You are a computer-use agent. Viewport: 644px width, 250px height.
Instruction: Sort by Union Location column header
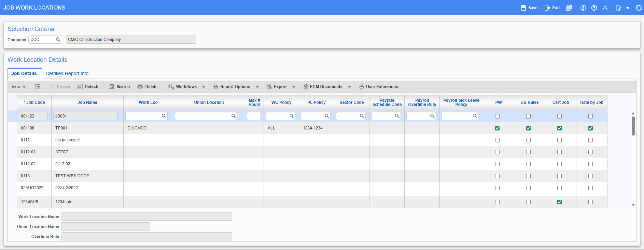click(209, 102)
